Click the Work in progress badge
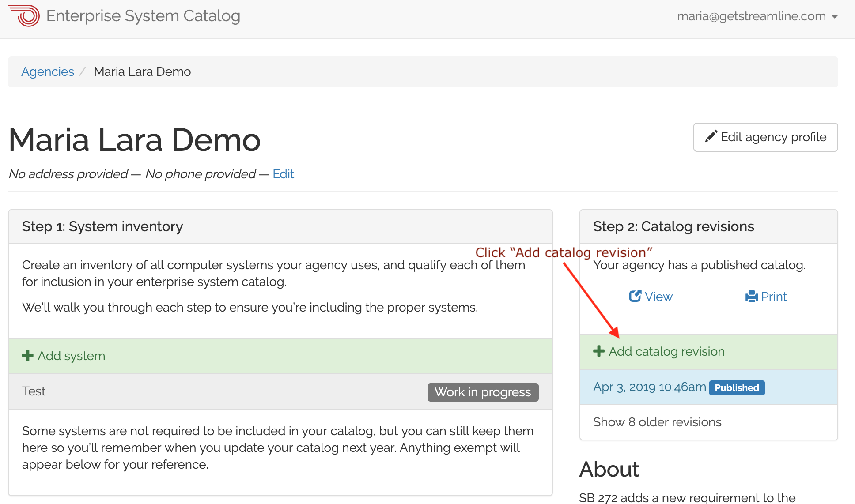 tap(483, 392)
